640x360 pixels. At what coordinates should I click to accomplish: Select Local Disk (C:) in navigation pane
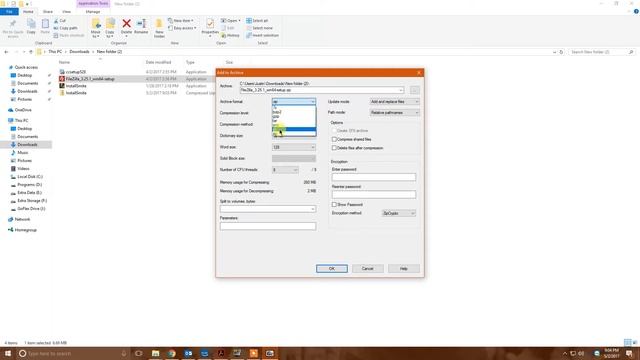click(x=30, y=177)
